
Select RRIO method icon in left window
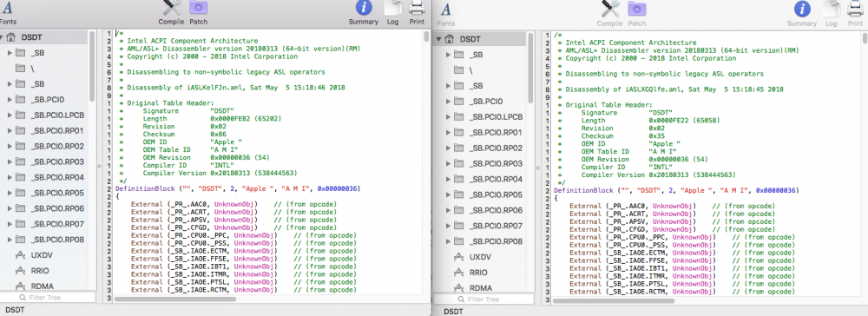(21, 271)
